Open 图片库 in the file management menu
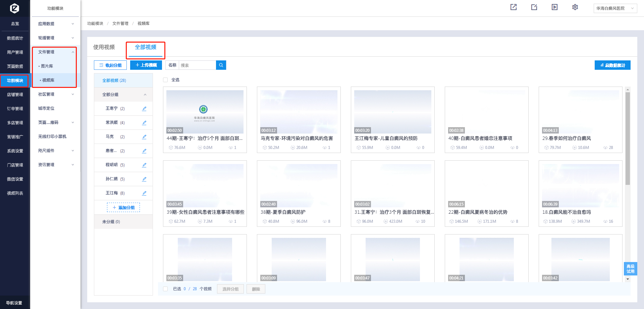 tap(47, 66)
